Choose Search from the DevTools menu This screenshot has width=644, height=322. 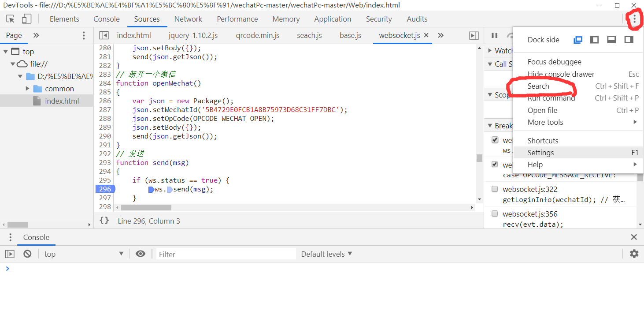[x=578, y=86]
